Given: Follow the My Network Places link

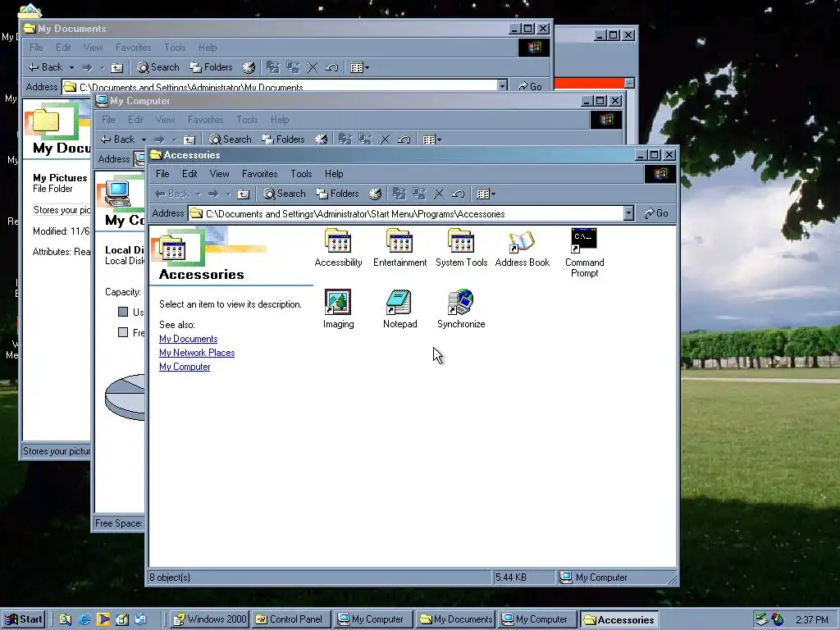Looking at the screenshot, I should (x=197, y=353).
